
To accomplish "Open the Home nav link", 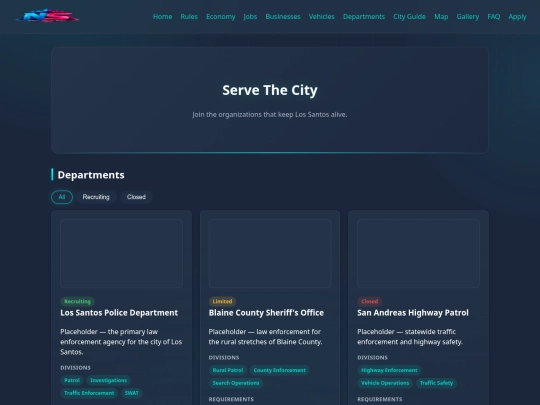I will click(162, 17).
